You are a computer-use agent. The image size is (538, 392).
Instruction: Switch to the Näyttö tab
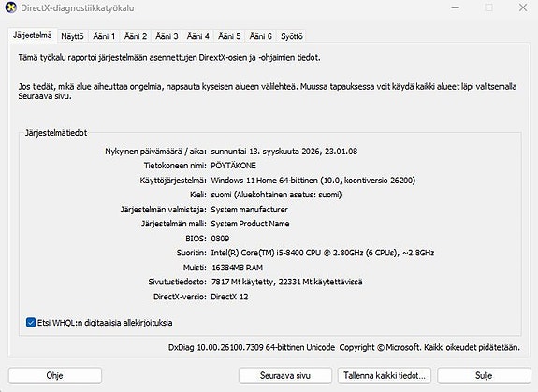point(72,36)
